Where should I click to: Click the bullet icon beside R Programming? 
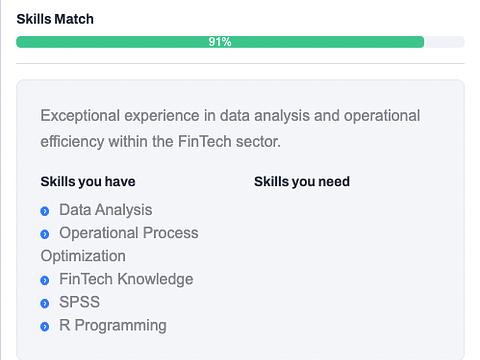coord(45,326)
